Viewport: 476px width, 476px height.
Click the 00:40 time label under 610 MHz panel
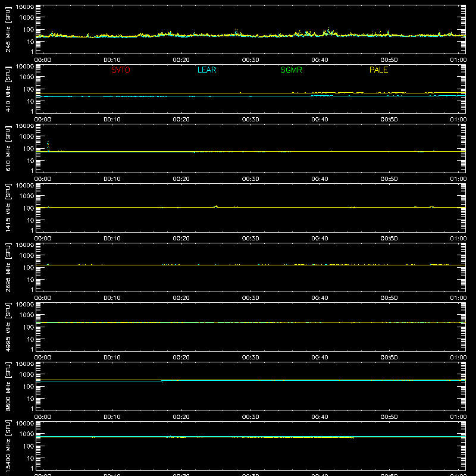[x=320, y=179]
